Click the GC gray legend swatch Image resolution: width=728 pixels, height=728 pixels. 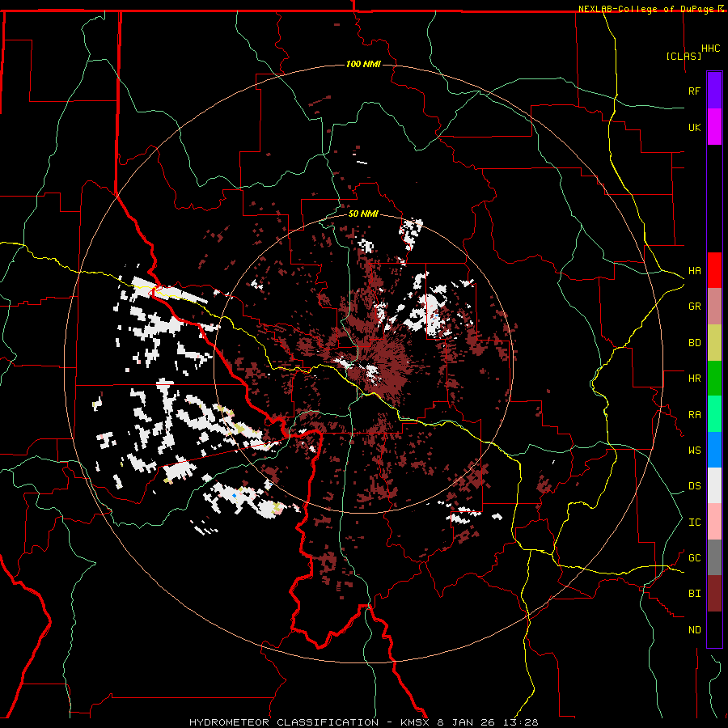point(714,557)
